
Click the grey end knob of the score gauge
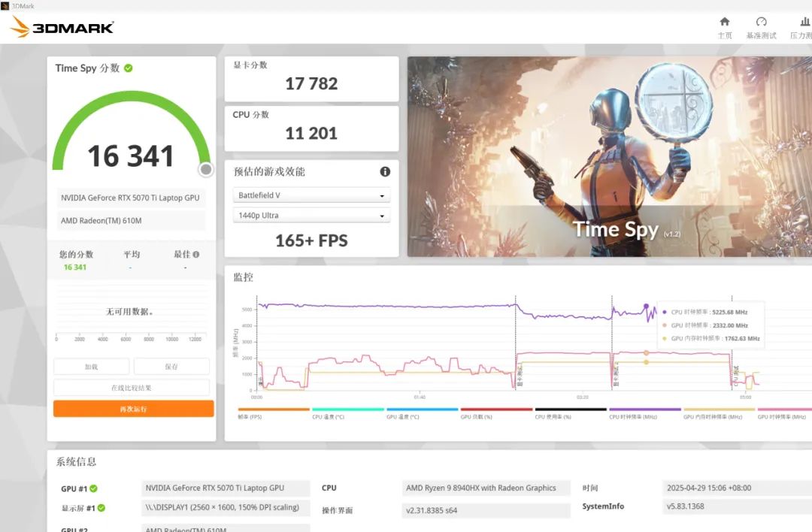pyautogui.click(x=206, y=169)
